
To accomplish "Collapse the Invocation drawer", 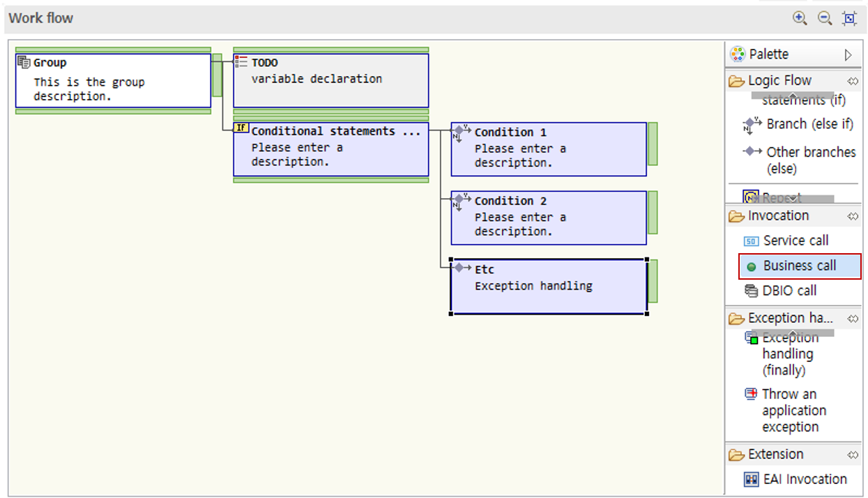I will 777,216.
